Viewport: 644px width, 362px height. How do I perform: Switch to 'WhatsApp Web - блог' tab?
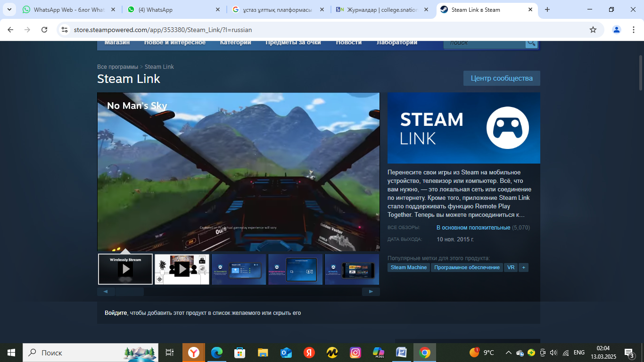pos(69,9)
